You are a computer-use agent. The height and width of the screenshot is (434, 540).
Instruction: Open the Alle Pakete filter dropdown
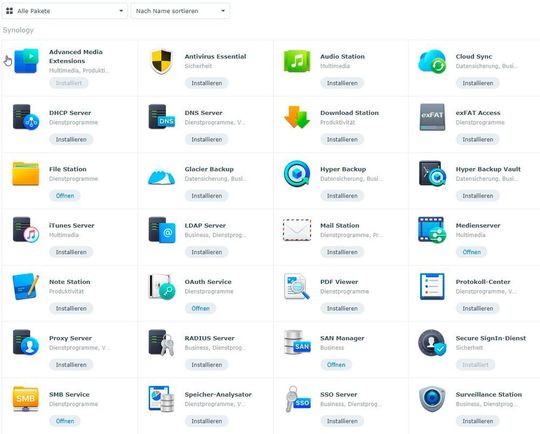[64, 11]
